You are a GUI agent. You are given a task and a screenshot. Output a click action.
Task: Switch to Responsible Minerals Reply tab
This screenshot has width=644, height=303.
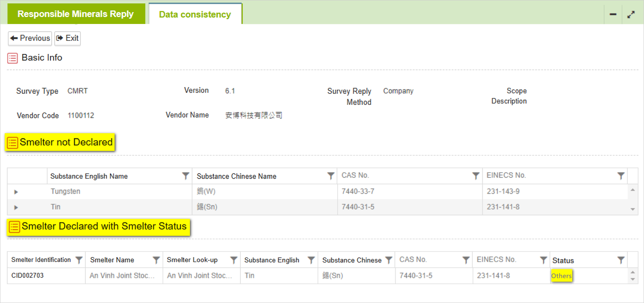(x=76, y=14)
